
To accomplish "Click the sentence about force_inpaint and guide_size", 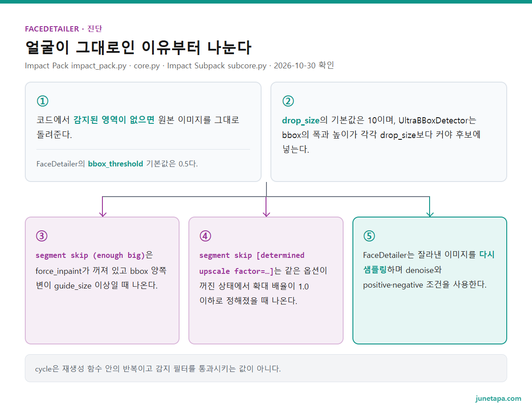I will click(x=102, y=270).
